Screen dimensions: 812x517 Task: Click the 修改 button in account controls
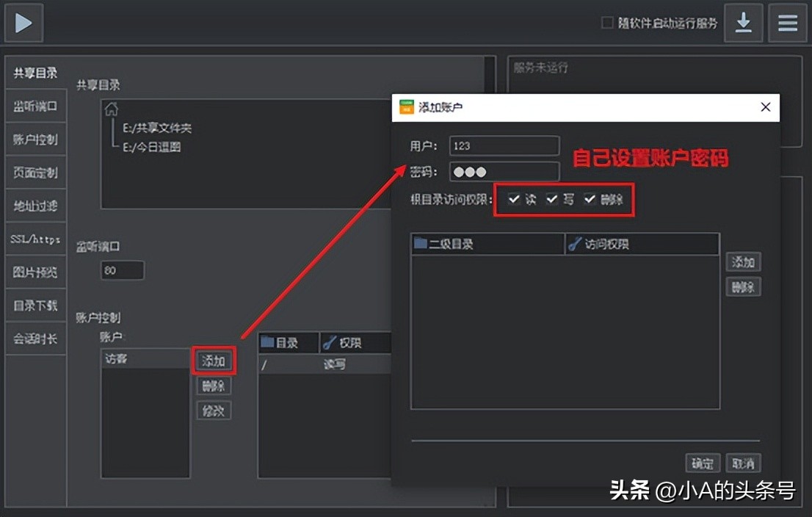tap(214, 411)
